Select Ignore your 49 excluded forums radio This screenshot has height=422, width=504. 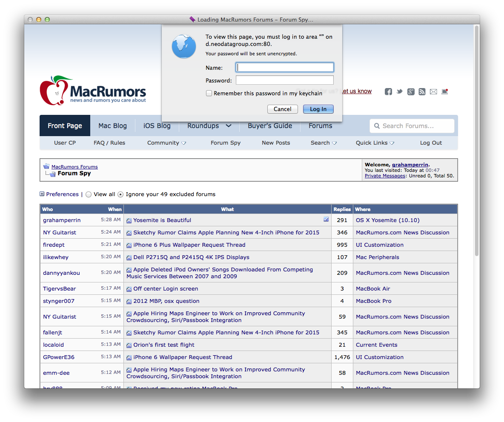pyautogui.click(x=120, y=194)
